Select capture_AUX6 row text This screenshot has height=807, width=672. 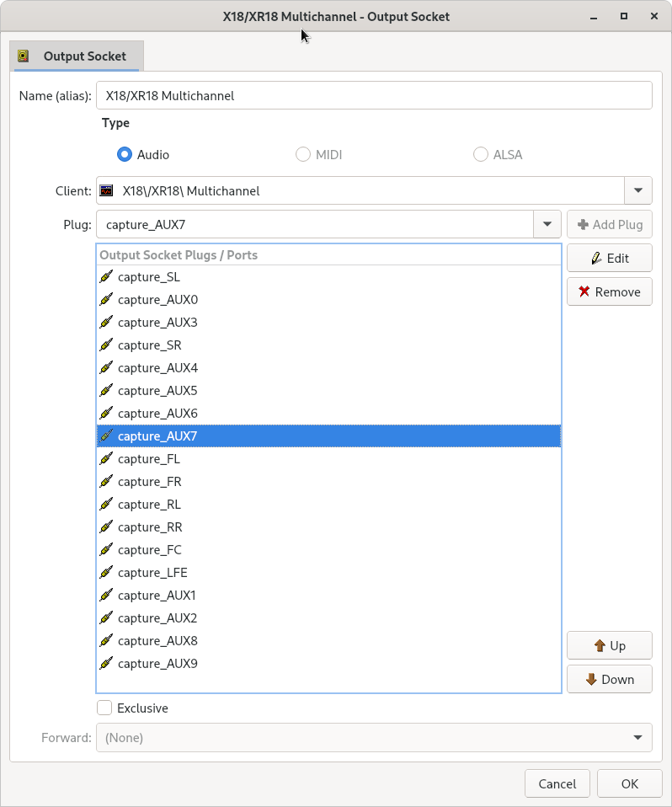(157, 414)
